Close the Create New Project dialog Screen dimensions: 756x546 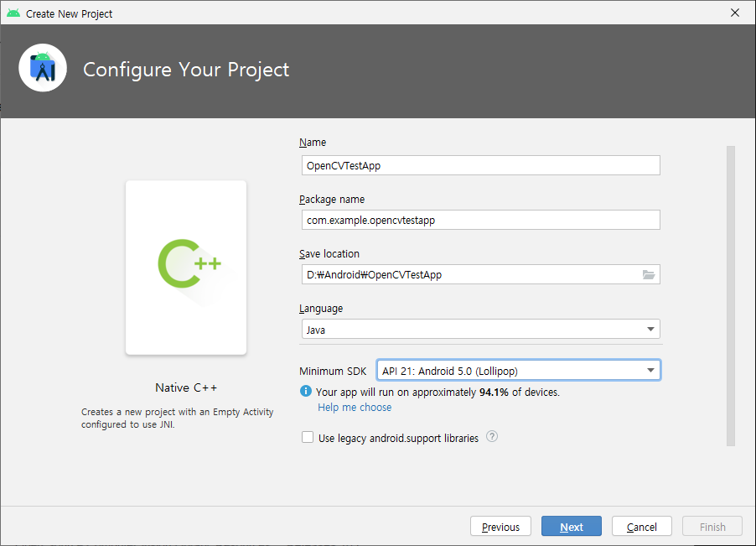tap(735, 13)
